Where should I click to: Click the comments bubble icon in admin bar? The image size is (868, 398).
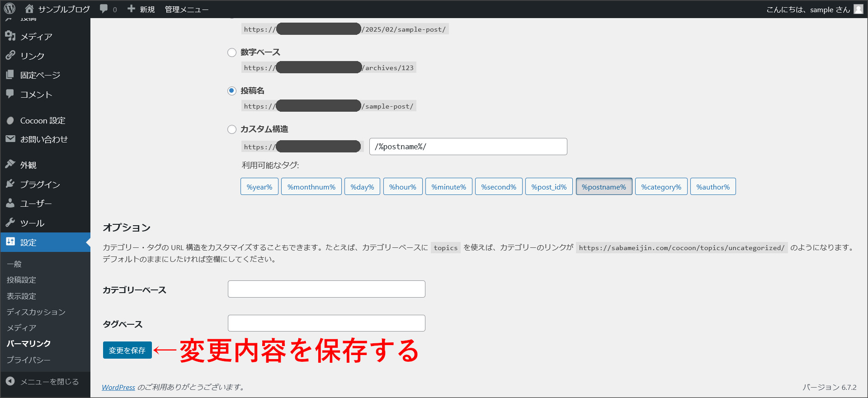tap(104, 9)
